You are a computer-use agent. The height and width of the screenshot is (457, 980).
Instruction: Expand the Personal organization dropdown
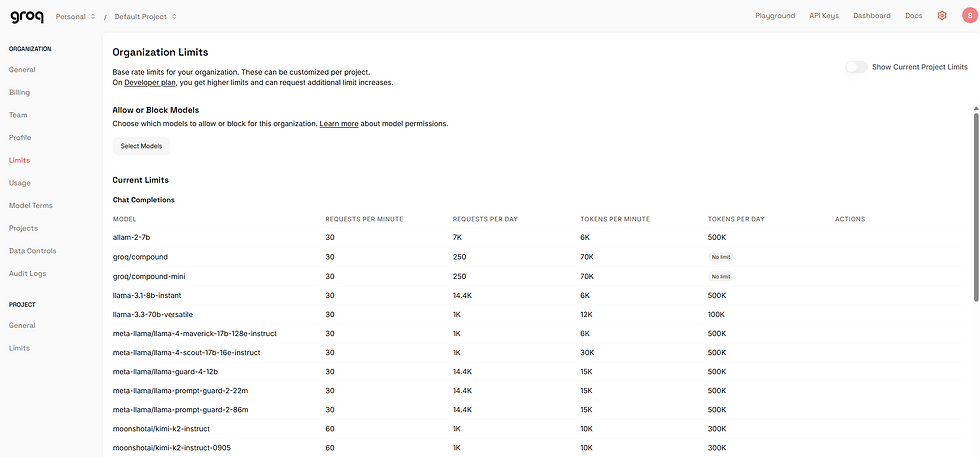[75, 16]
